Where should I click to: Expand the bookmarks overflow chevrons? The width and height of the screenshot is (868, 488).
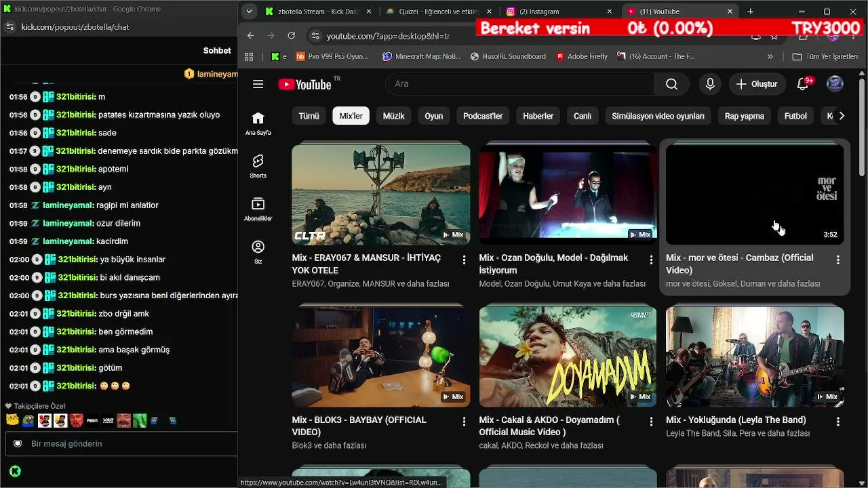click(770, 56)
